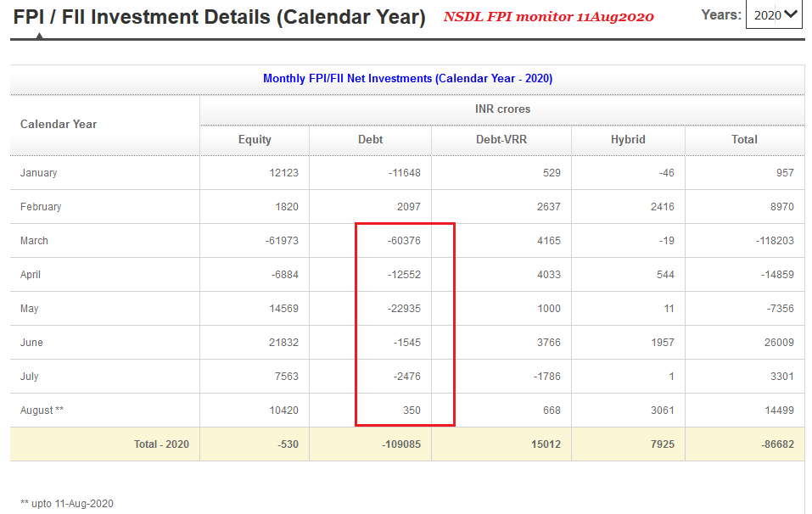This screenshot has width=812, height=514.
Task: Select the INR crores header
Action: (x=502, y=109)
